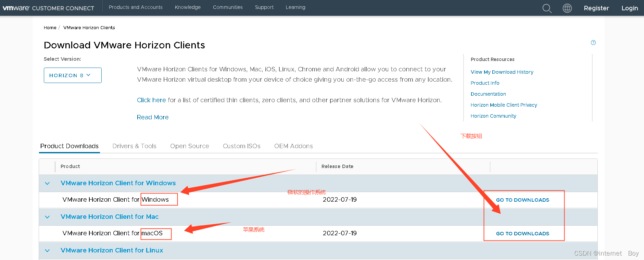Go to Home breadcrumb
This screenshot has width=644, height=260.
click(50, 28)
